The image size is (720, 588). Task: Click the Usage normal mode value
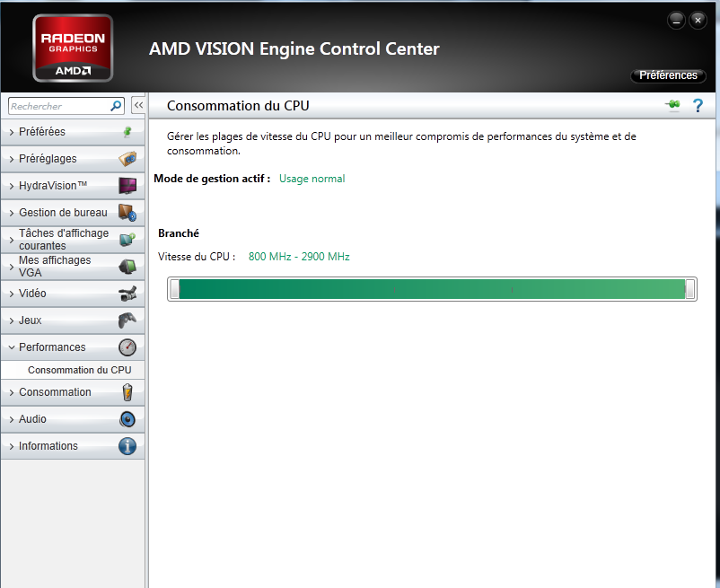312,179
